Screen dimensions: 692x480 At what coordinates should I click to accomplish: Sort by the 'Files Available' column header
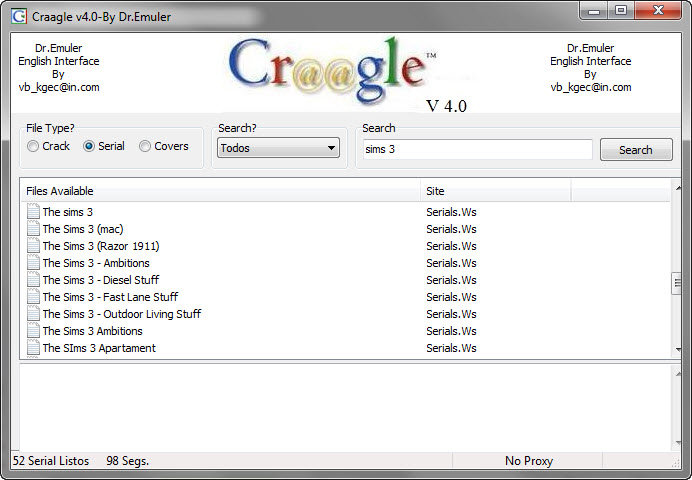point(220,191)
